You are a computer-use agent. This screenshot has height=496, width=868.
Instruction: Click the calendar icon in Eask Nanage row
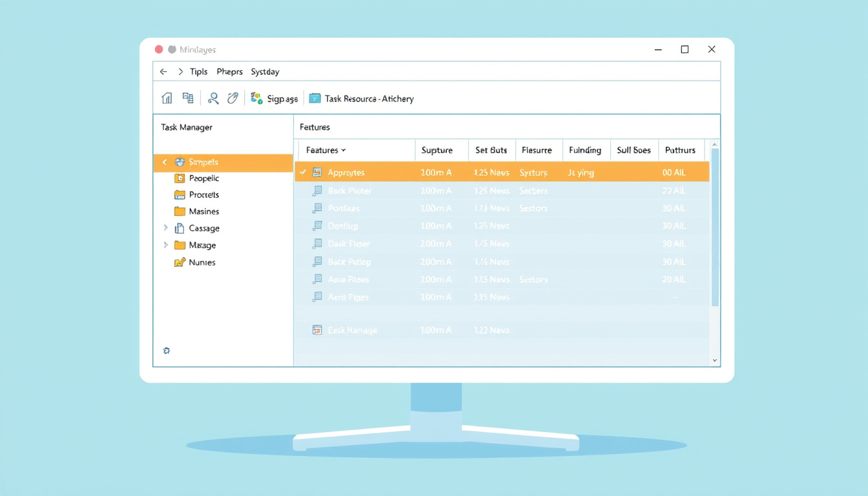pos(317,330)
